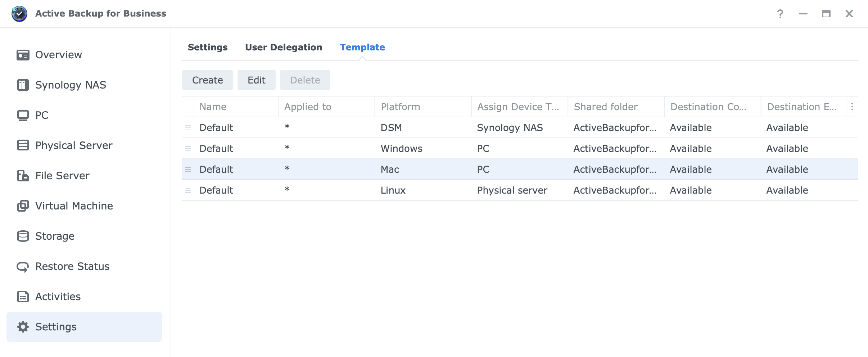Click the Physical Server icon
Image resolution: width=868 pixels, height=357 pixels.
pos(23,145)
